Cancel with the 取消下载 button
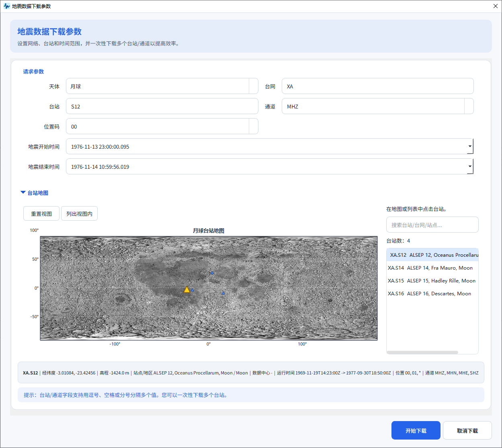Screen dimensions: 502x448 467,431
